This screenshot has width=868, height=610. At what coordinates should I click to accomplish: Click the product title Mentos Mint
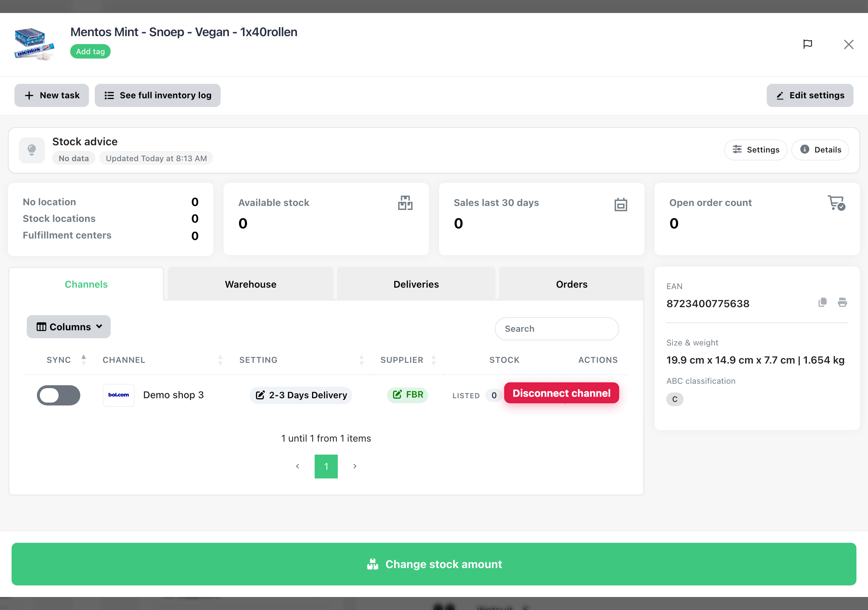tap(184, 32)
